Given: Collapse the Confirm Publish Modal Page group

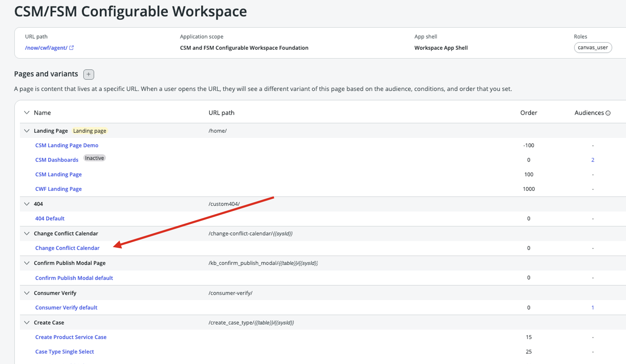Looking at the screenshot, I should (27, 263).
